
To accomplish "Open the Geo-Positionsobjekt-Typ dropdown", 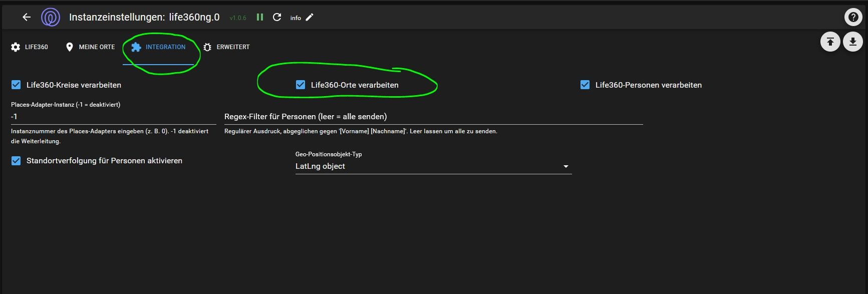I will click(434, 166).
